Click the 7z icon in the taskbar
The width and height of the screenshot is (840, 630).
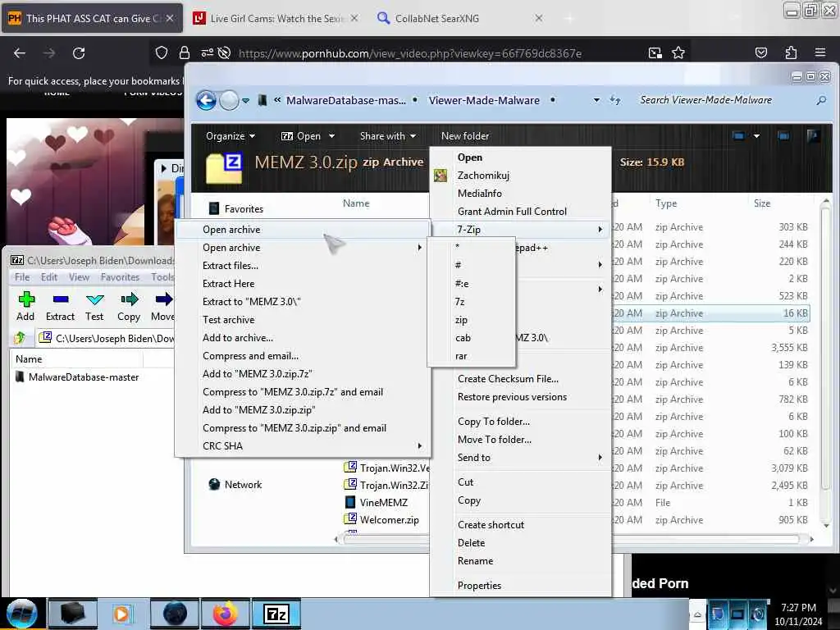[276, 614]
